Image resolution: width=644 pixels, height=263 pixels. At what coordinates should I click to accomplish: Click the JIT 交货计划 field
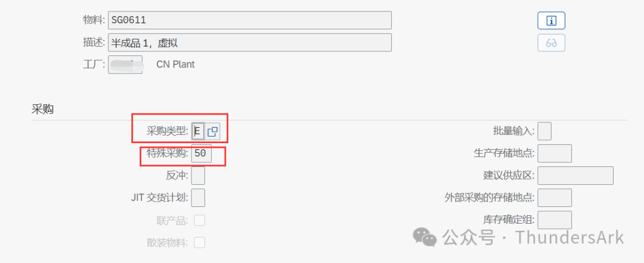tap(199, 197)
